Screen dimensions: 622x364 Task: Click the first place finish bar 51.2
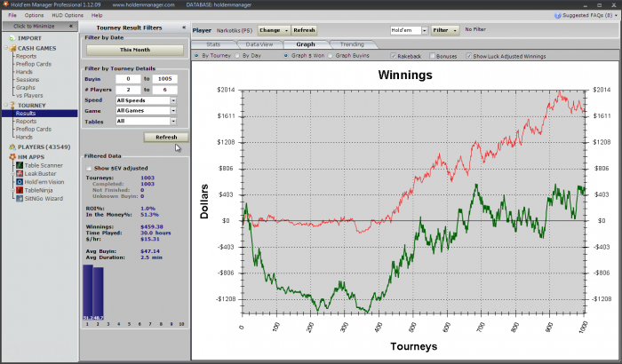88,292
